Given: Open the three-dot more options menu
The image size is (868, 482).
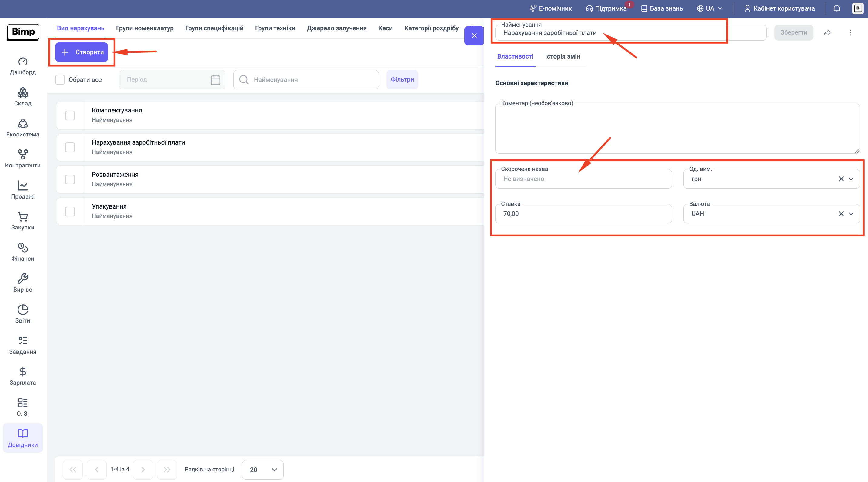Looking at the screenshot, I should tap(850, 33).
